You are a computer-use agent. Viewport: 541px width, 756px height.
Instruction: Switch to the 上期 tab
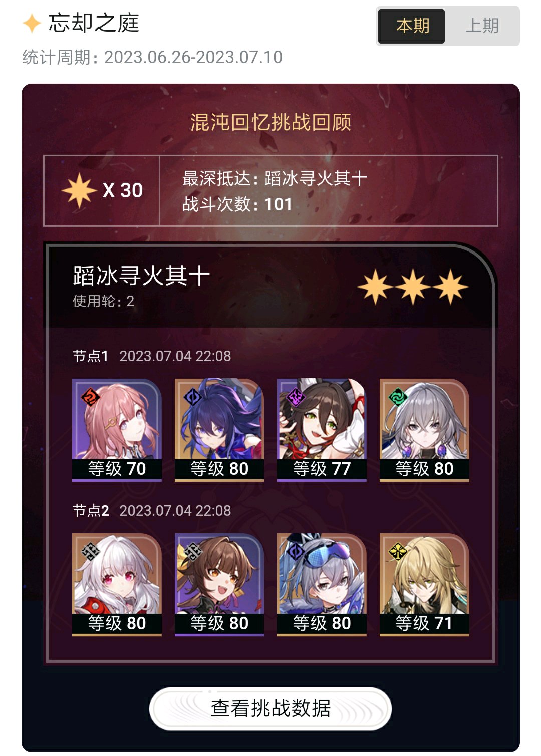click(482, 26)
